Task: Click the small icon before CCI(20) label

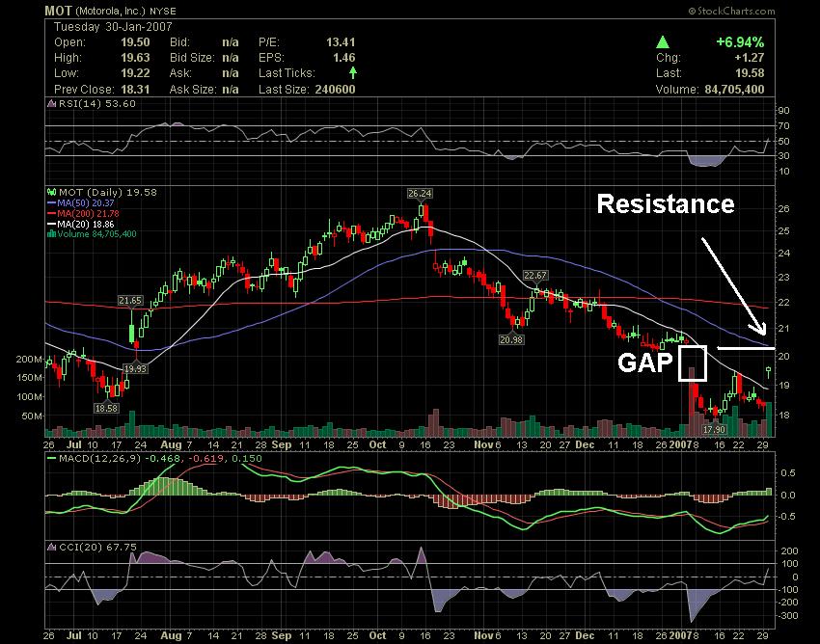Action: [x=51, y=547]
